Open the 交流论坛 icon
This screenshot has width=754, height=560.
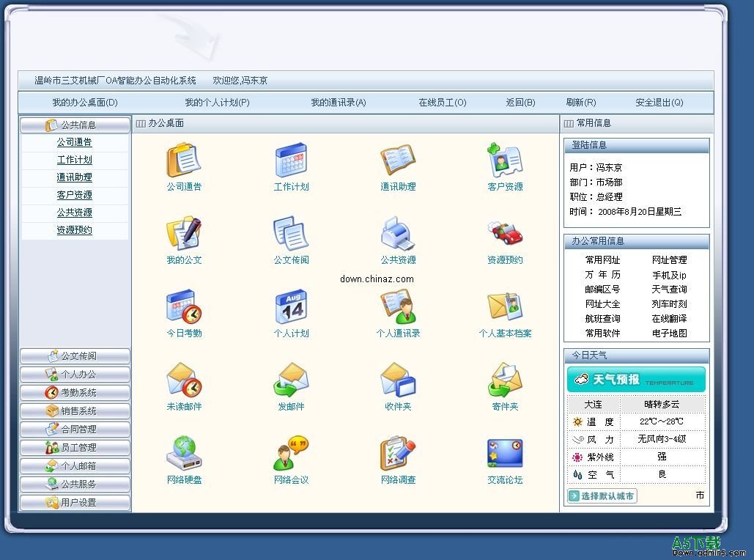tap(505, 454)
